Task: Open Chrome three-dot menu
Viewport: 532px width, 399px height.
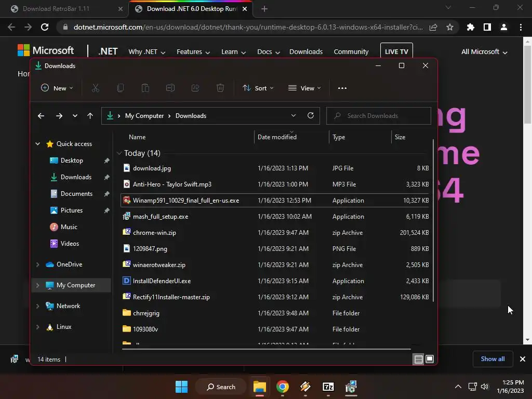Action: coord(521,27)
